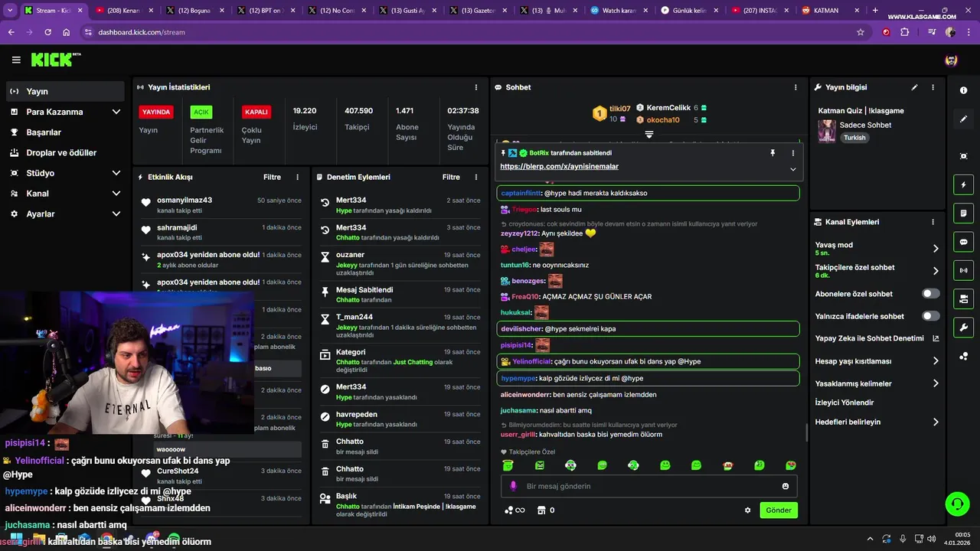980x551 pixels.
Task: Open Filtre in Denetim Eylemleri panel
Action: tap(451, 177)
